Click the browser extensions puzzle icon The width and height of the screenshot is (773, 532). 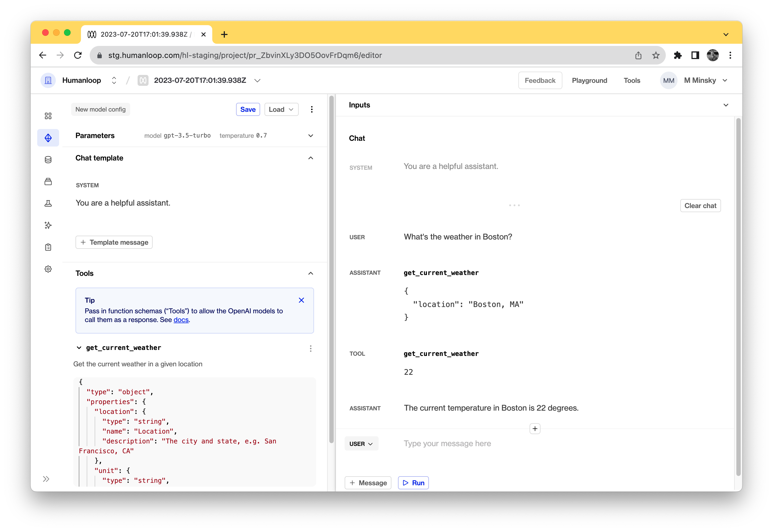pyautogui.click(x=677, y=55)
